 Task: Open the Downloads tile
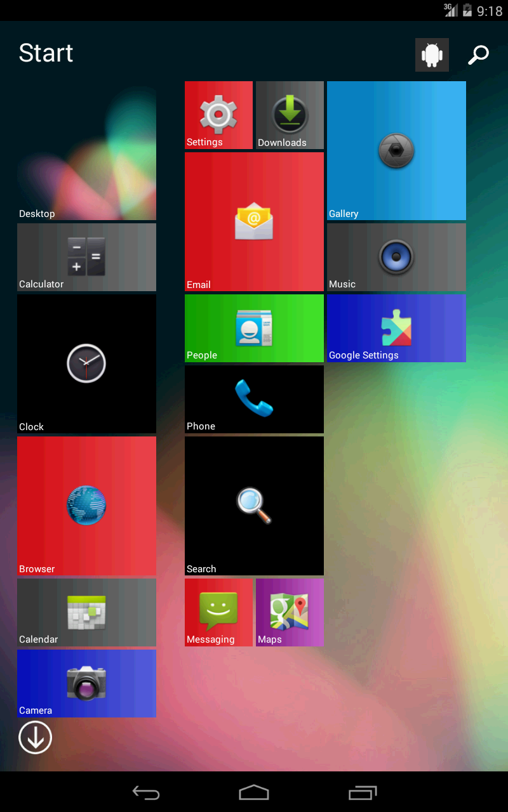click(290, 115)
